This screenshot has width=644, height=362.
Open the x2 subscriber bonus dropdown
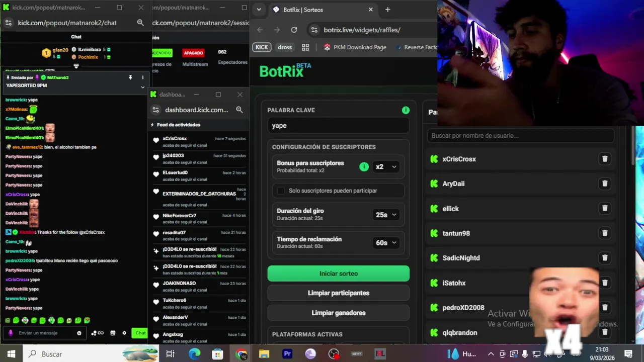(386, 167)
